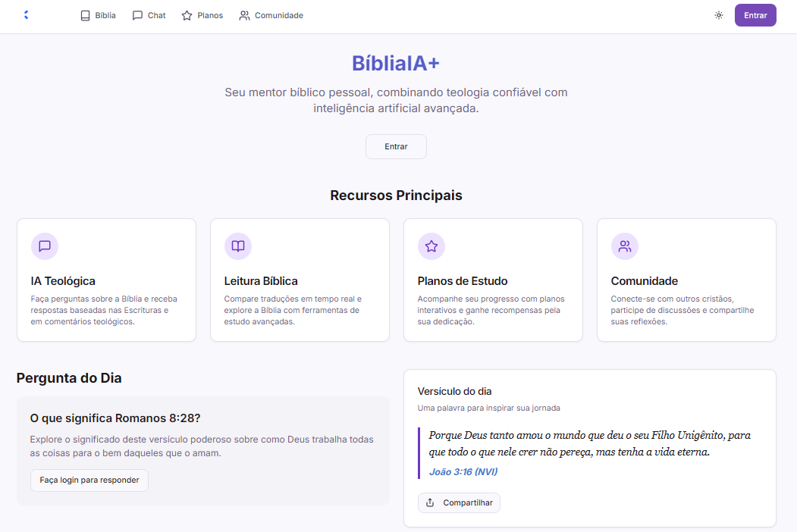Click the Leitura Bíblica open book icon
Viewport: 797px width, 532px height.
[238, 246]
